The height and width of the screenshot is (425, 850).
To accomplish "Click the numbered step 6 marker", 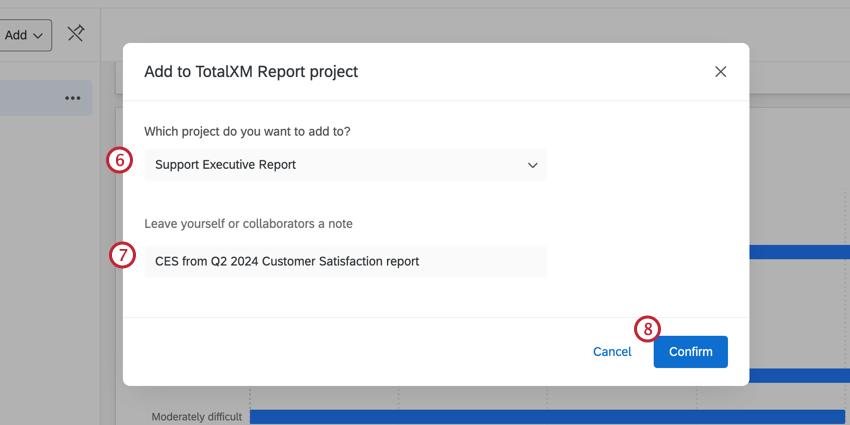I will [x=120, y=160].
